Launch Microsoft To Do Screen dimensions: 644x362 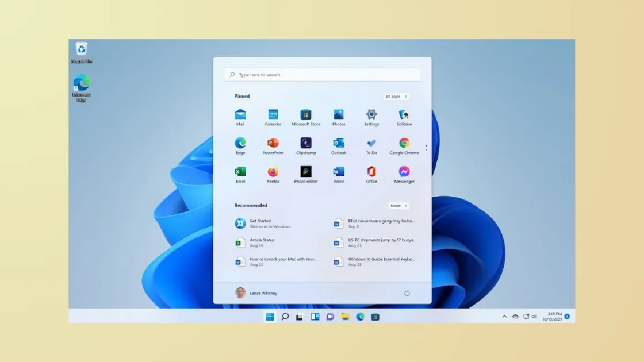pyautogui.click(x=371, y=144)
